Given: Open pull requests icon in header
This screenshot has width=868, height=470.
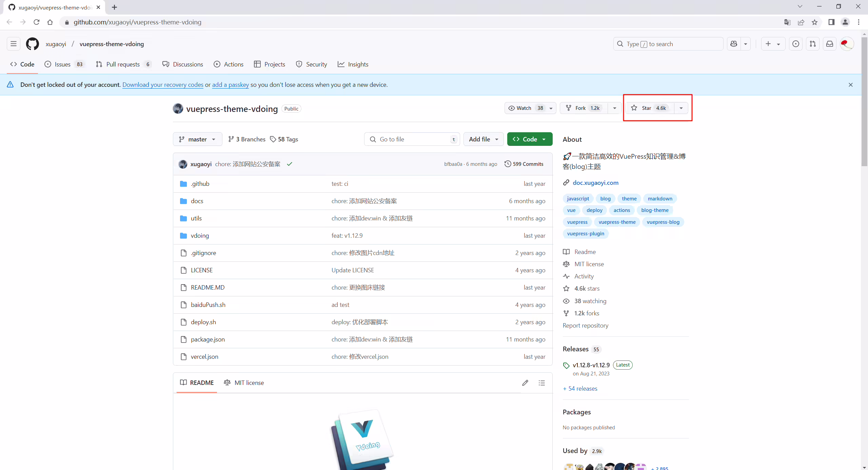Looking at the screenshot, I should pyautogui.click(x=813, y=44).
